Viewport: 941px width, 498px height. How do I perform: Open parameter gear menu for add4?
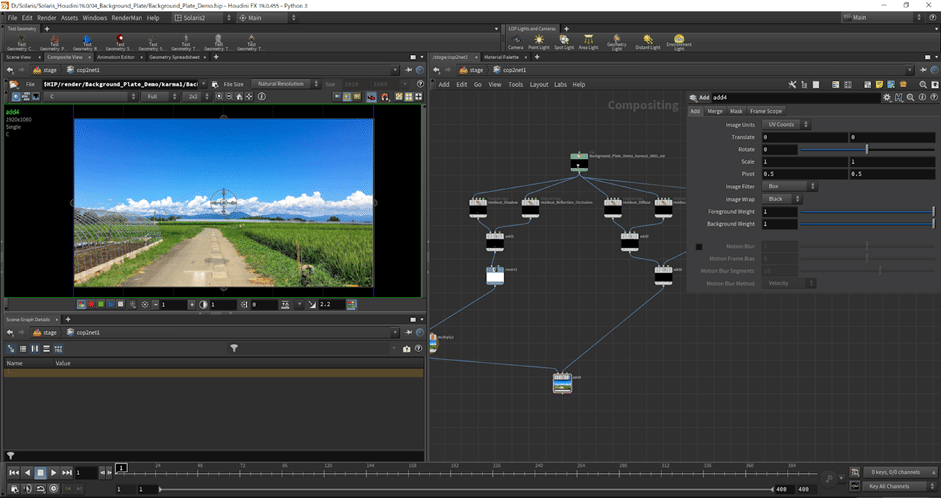886,97
